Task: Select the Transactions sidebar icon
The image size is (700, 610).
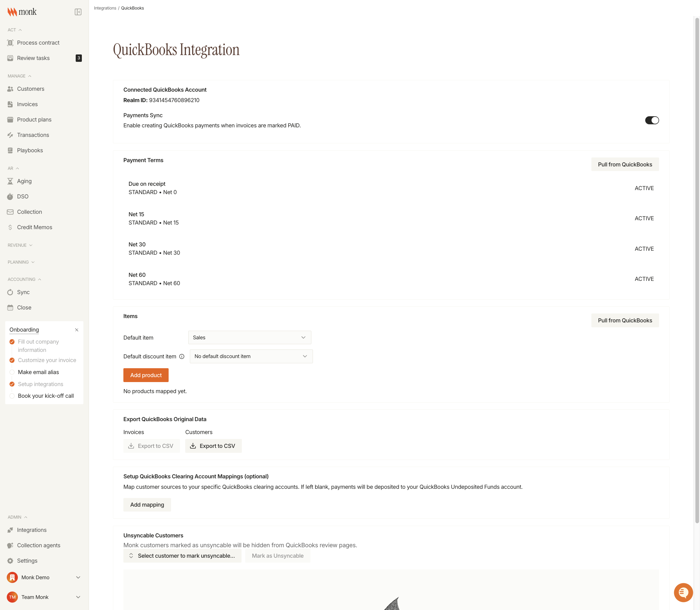Action: click(10, 135)
